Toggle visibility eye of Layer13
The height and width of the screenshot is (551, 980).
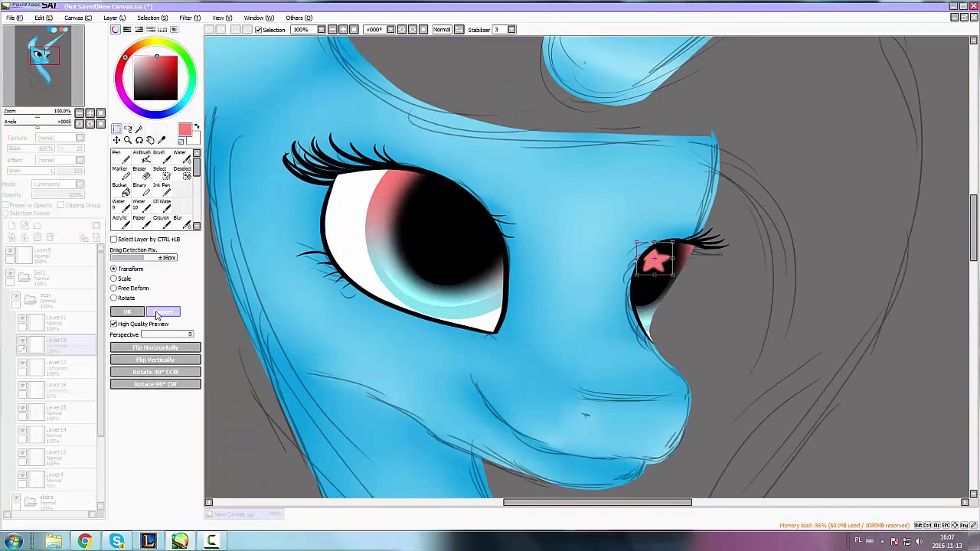tap(21, 340)
